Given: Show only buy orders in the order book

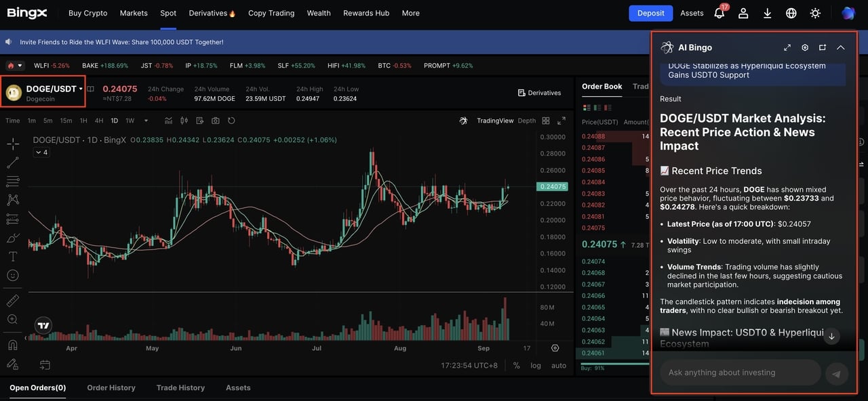Looking at the screenshot, I should (597, 107).
